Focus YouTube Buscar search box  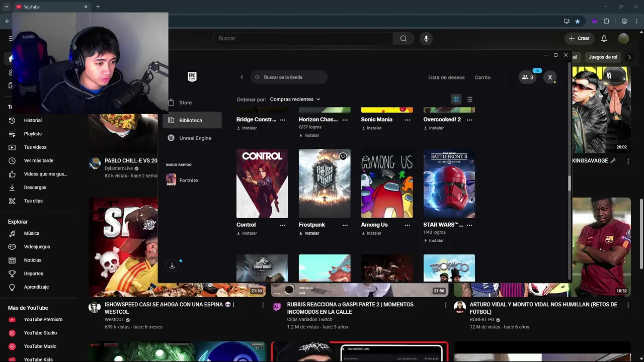[x=303, y=38]
